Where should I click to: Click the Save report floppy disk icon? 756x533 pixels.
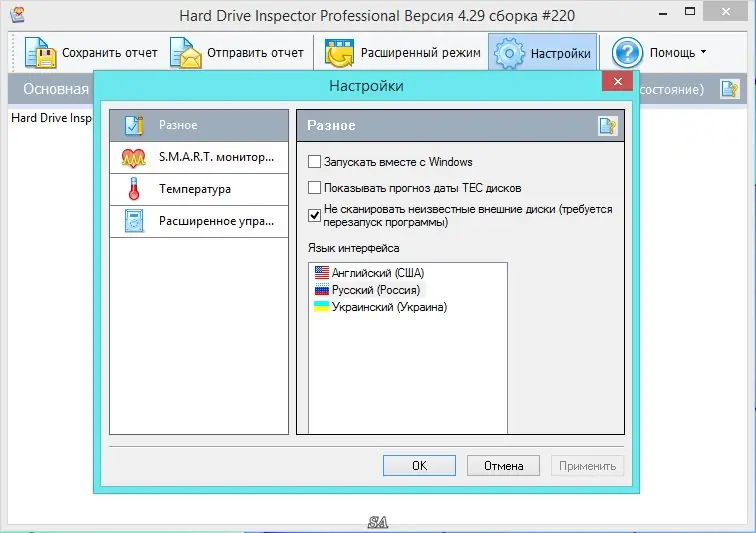tap(40, 53)
